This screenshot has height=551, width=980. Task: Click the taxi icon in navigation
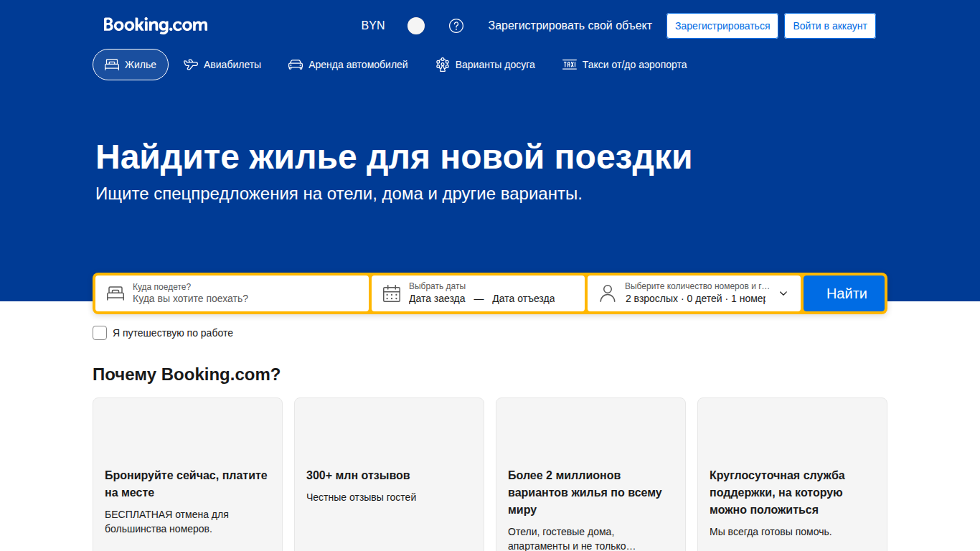click(570, 65)
